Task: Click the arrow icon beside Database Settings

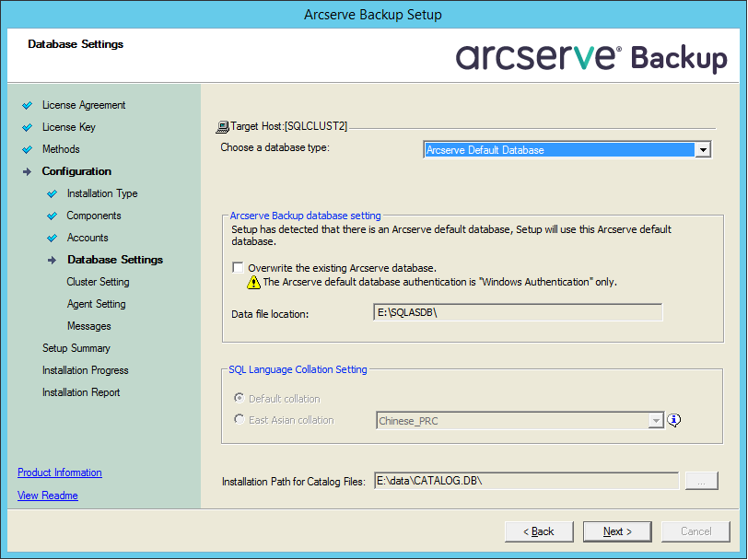Action: tap(53, 261)
